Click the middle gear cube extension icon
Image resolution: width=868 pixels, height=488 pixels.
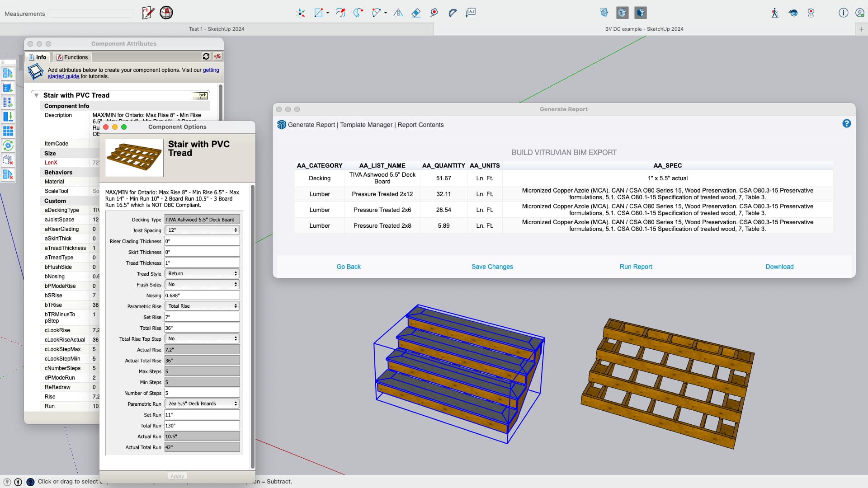click(x=623, y=13)
